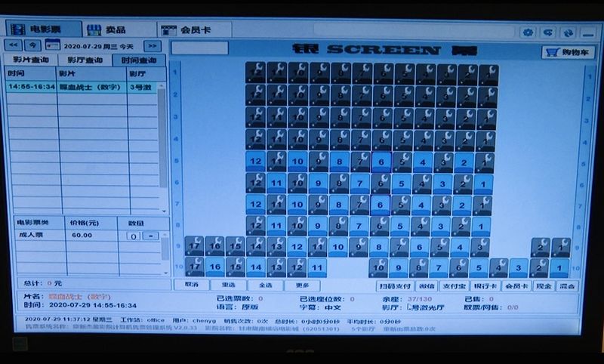Open the 影厅查询 query tab
The width and height of the screenshot is (604, 364).
coord(84,60)
